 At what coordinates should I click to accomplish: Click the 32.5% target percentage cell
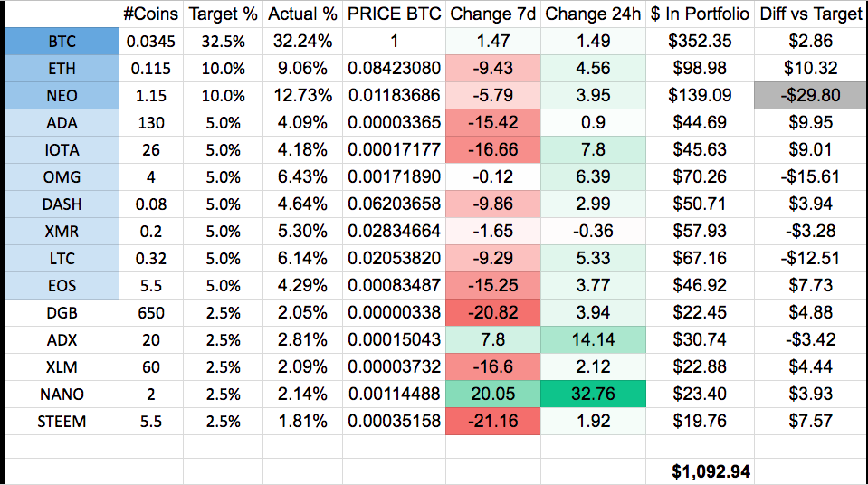click(222, 41)
